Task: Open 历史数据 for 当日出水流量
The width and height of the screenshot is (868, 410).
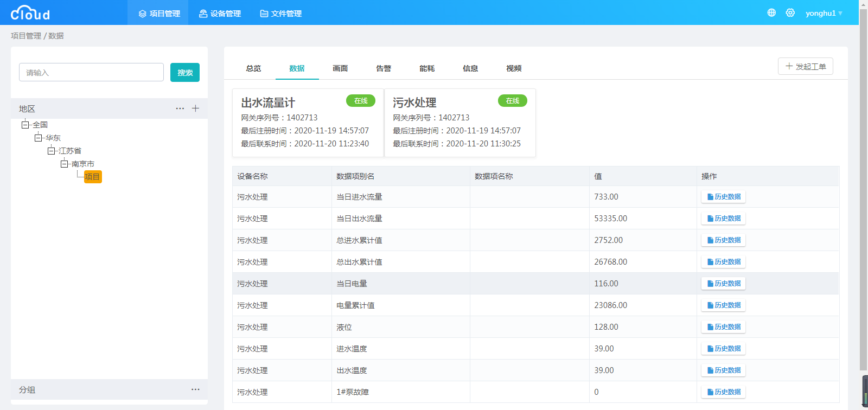Action: (724, 219)
